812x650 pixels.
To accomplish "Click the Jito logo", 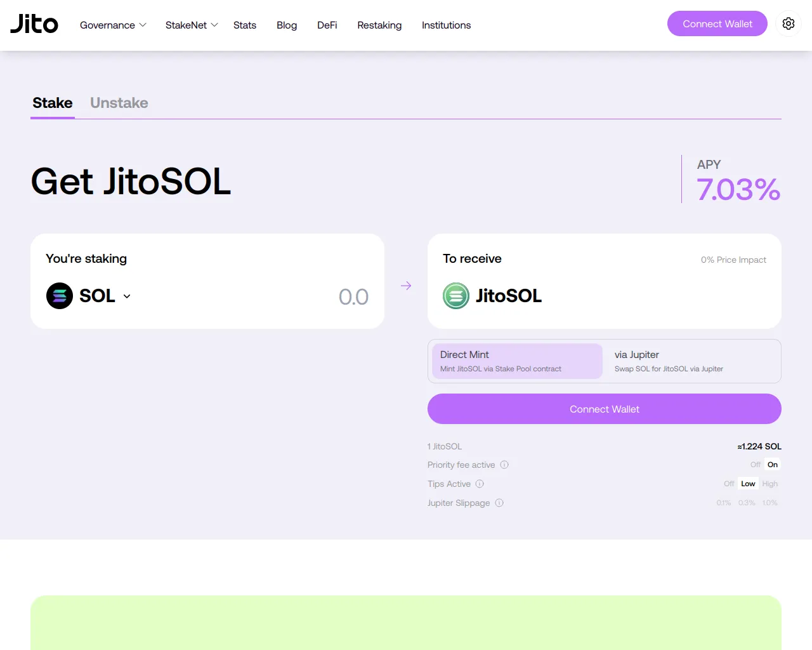I will pyautogui.click(x=34, y=24).
